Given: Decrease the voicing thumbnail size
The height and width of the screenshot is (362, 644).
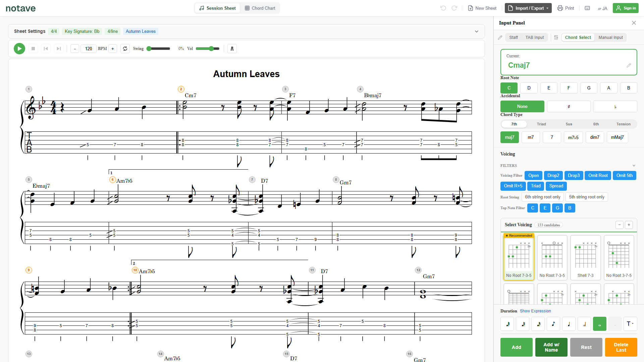Looking at the screenshot, I should pyautogui.click(x=620, y=225).
